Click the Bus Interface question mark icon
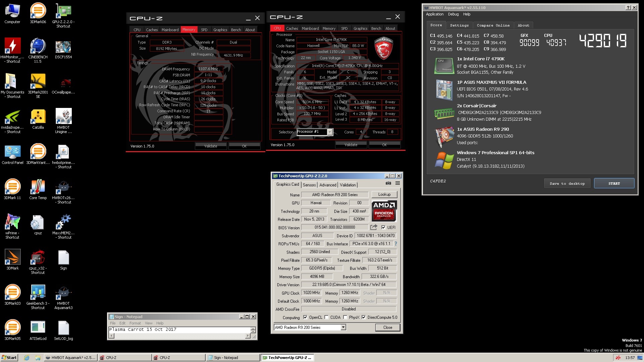The height and width of the screenshot is (362, 644). click(396, 244)
